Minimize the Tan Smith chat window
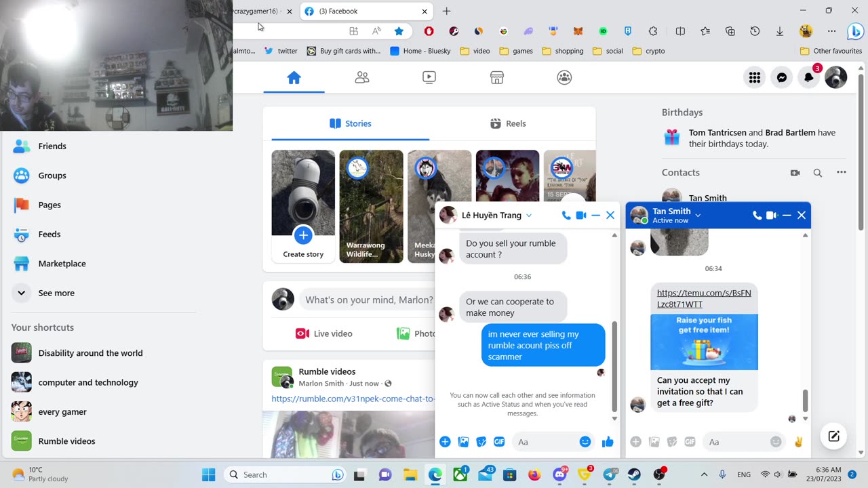Viewport: 868px width, 488px height. click(x=787, y=216)
